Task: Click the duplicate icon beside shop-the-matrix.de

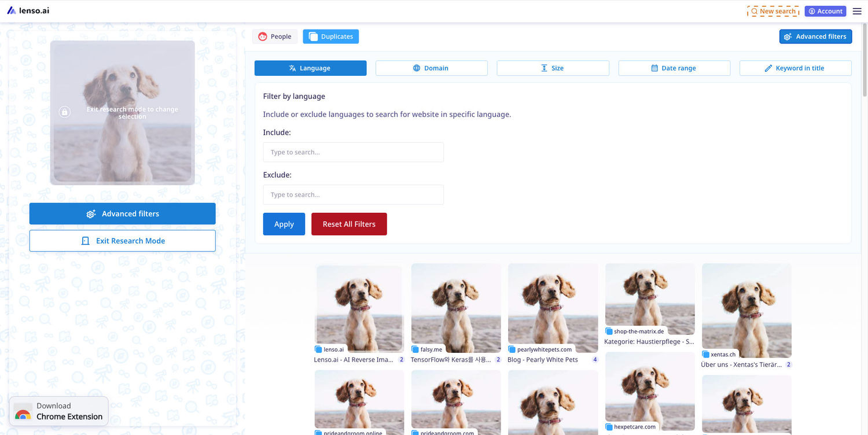Action: tap(609, 331)
